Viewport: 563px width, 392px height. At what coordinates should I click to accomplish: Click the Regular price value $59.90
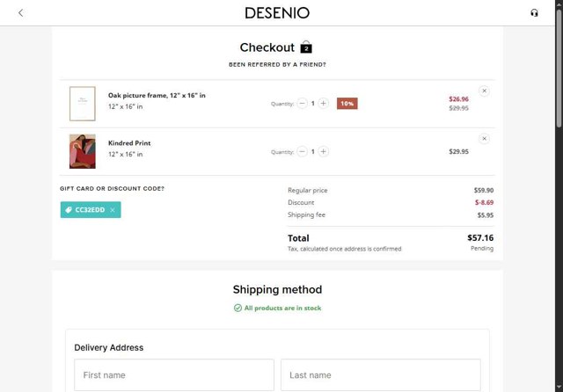point(483,190)
